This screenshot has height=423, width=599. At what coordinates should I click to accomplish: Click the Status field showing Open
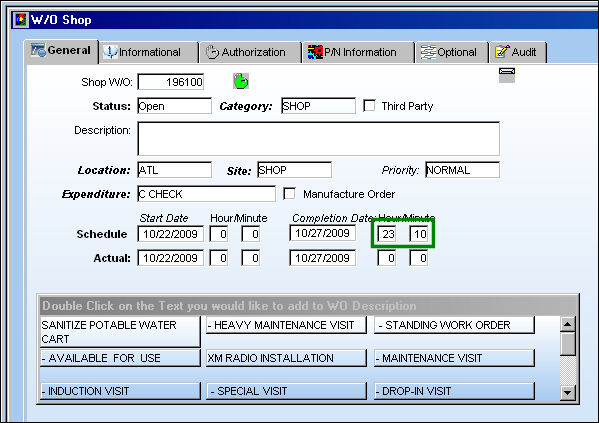[x=175, y=106]
